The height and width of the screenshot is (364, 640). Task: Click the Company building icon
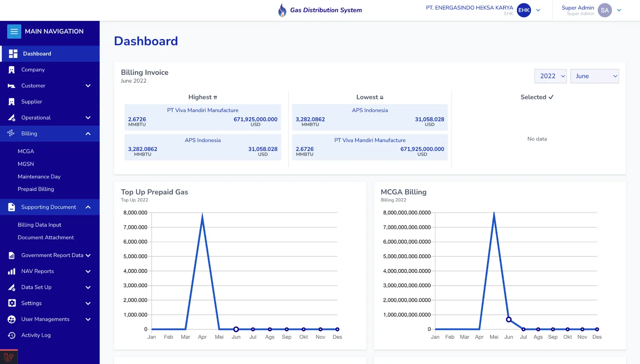point(12,70)
